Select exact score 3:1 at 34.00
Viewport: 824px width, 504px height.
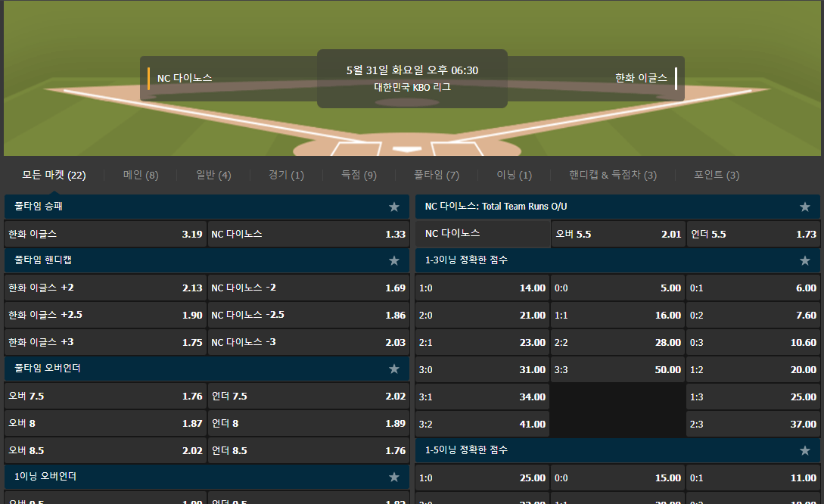(x=483, y=397)
